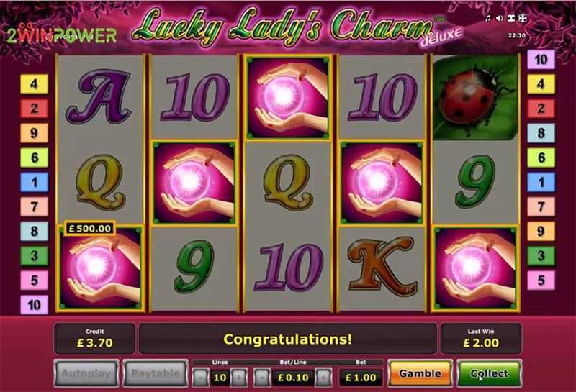
Task: Select the purple A symbol
Action: coord(99,96)
